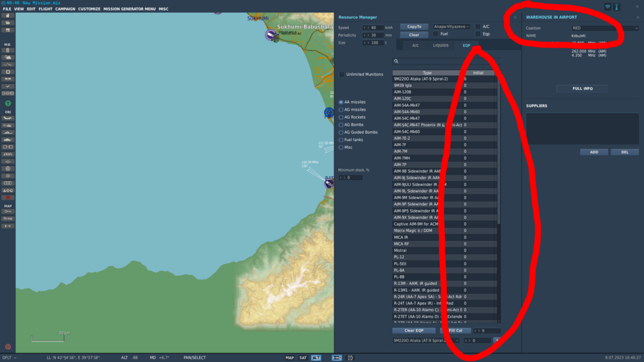The height and width of the screenshot is (362, 644).
Task: Open the mission goals icon
Action: pos(7,72)
